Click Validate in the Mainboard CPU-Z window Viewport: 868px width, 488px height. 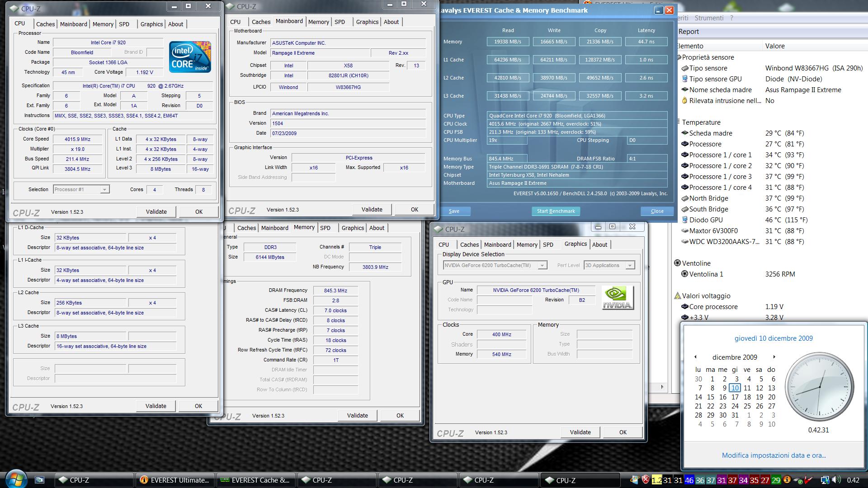pyautogui.click(x=372, y=210)
